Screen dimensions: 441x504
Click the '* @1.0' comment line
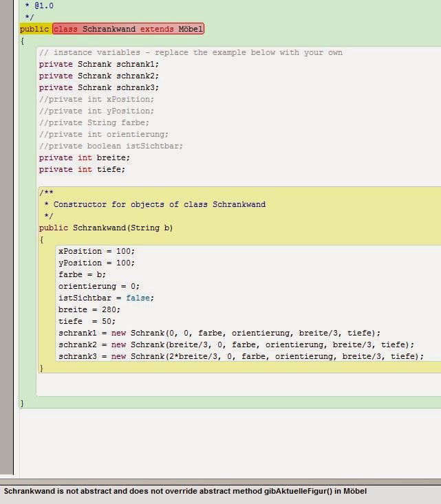point(39,6)
